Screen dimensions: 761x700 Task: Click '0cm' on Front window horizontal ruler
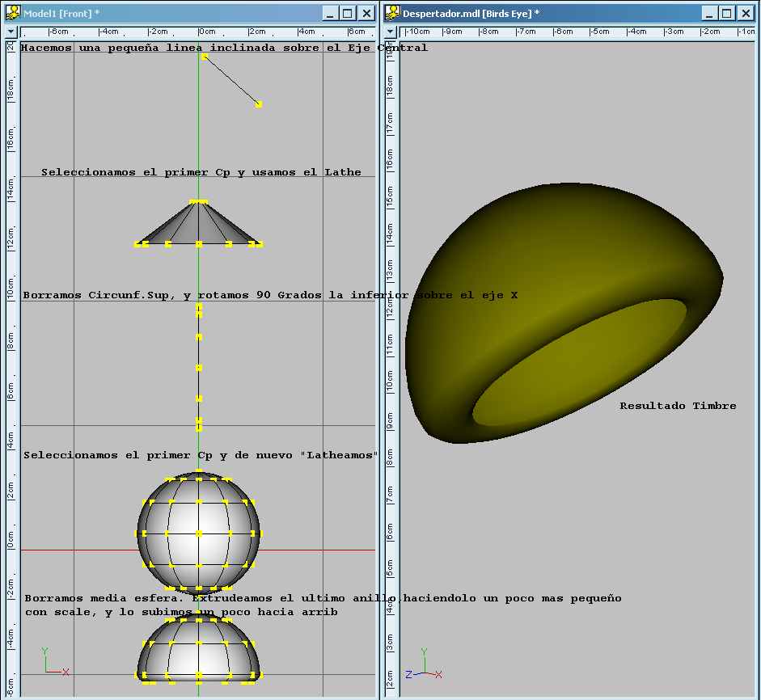pyautogui.click(x=207, y=32)
